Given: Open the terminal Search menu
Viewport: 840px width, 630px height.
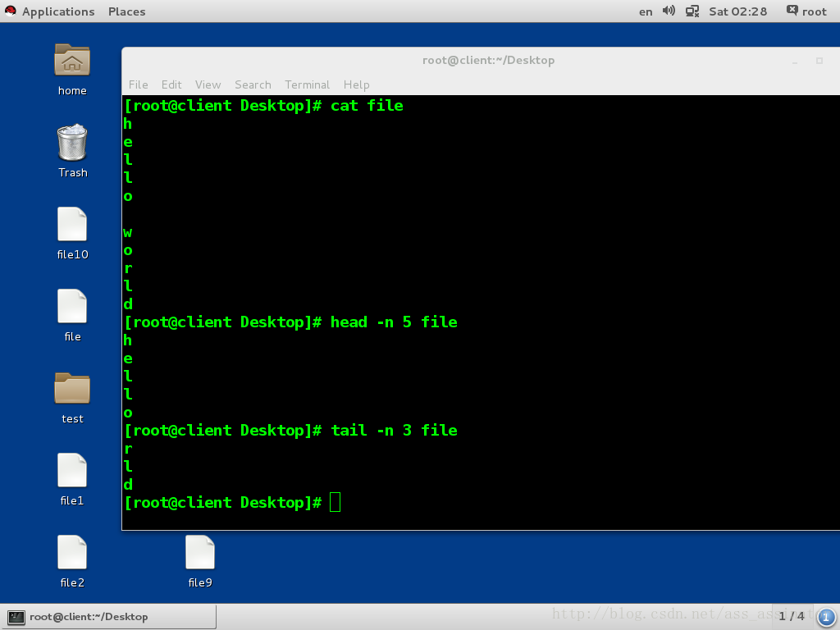Looking at the screenshot, I should coord(253,84).
